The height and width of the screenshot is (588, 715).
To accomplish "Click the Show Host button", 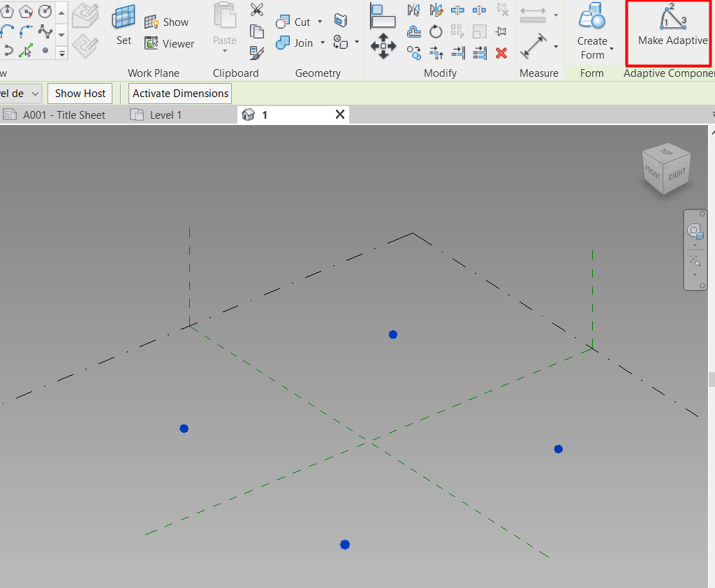I will (80, 94).
